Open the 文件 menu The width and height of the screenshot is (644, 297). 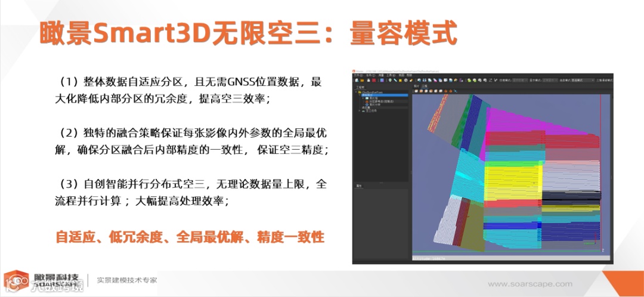click(358, 75)
